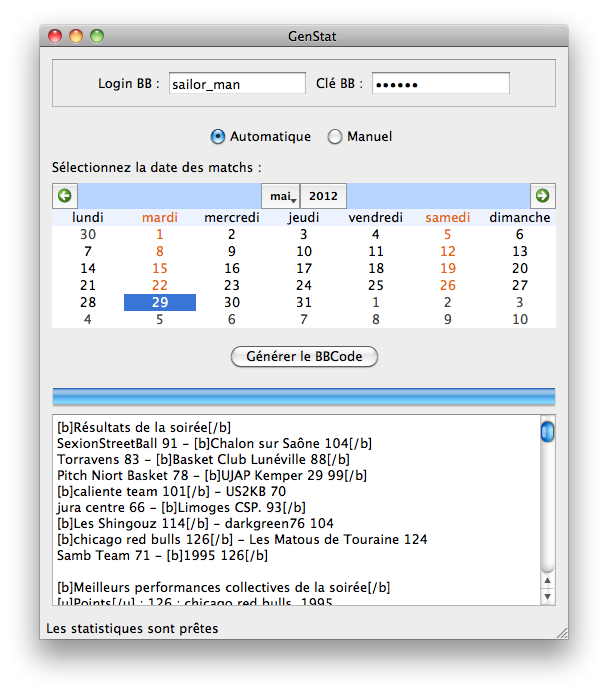This screenshot has height=694, width=608.
Task: Click the Résultats de la soirée heading line
Action: tap(144, 428)
